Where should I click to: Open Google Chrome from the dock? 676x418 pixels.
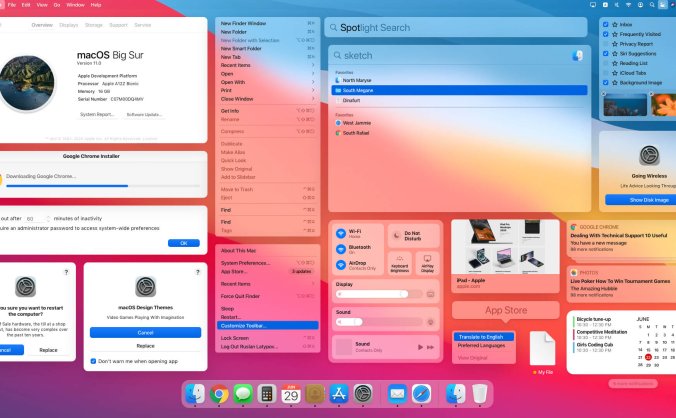pos(219,394)
